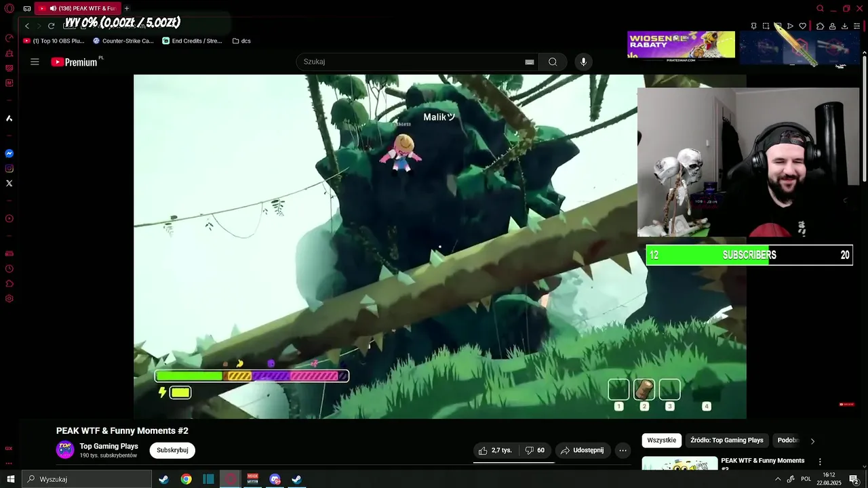Like the video (2,7 tys.)
Image resolution: width=868 pixels, height=488 pixels.
tap(495, 450)
